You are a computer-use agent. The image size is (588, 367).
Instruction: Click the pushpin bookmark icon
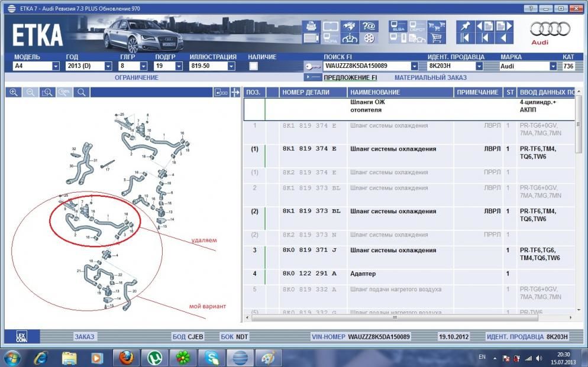pyautogui.click(x=466, y=26)
